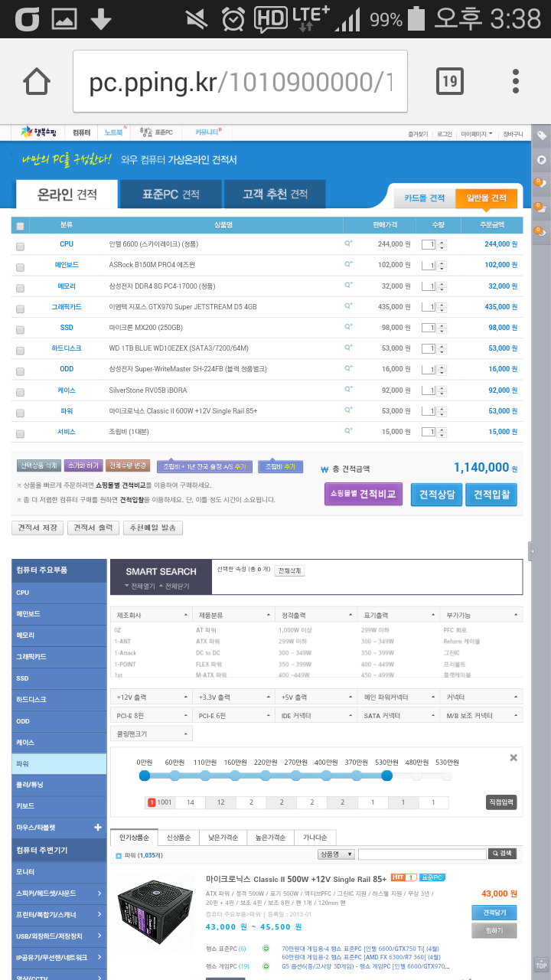Select the 신상품순 sort tab
The height and width of the screenshot is (980, 551).
pos(178,838)
